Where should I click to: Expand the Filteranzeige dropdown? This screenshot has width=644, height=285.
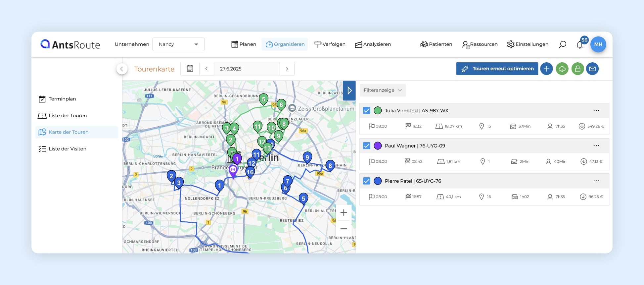tap(383, 90)
